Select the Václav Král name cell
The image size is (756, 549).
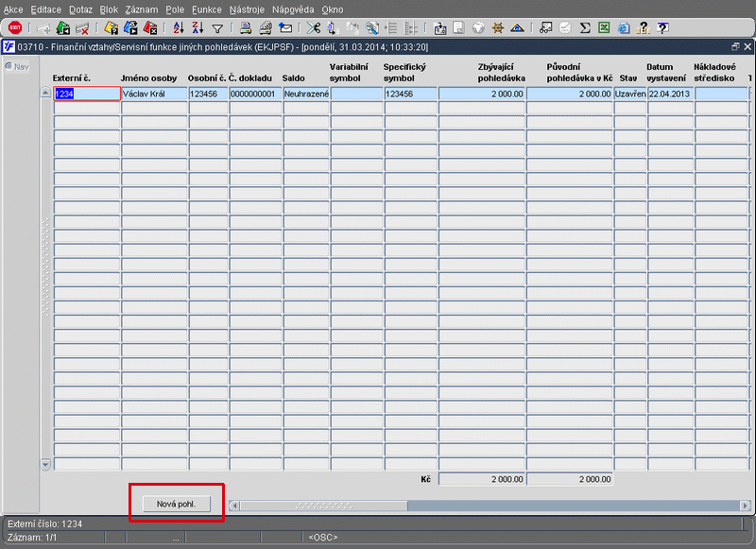tap(154, 94)
